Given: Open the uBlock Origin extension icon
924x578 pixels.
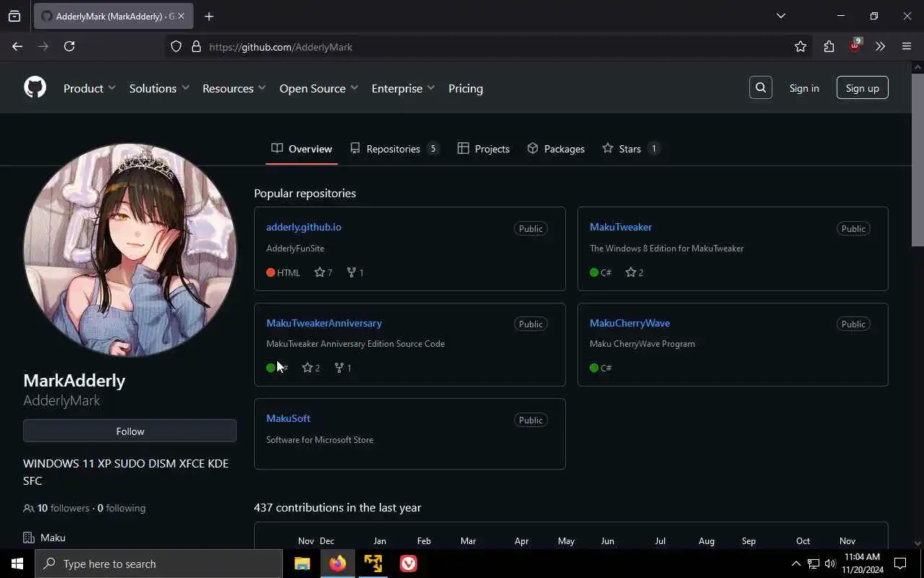Looking at the screenshot, I should tap(855, 46).
